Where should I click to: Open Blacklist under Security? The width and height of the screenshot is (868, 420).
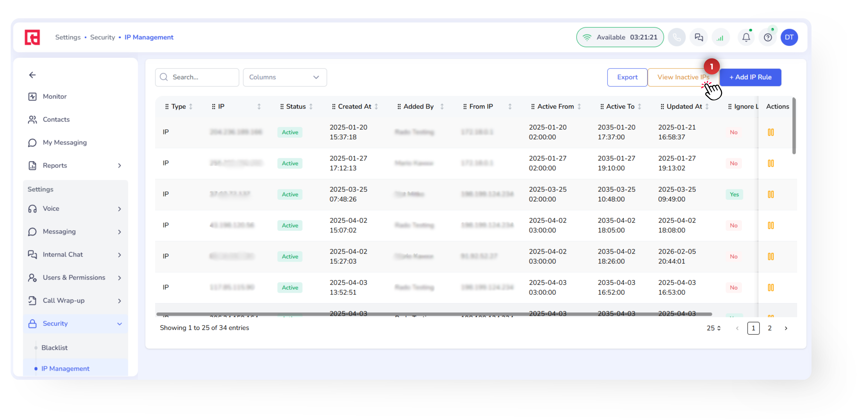(x=54, y=347)
